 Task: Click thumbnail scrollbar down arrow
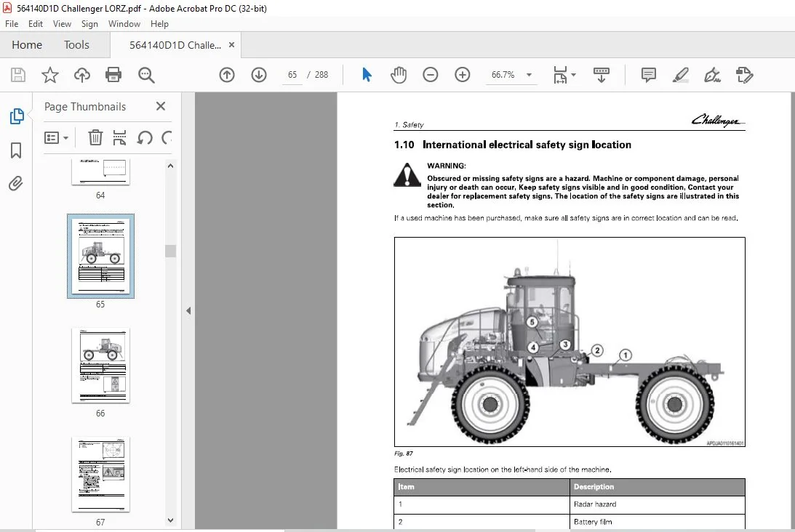pos(170,520)
